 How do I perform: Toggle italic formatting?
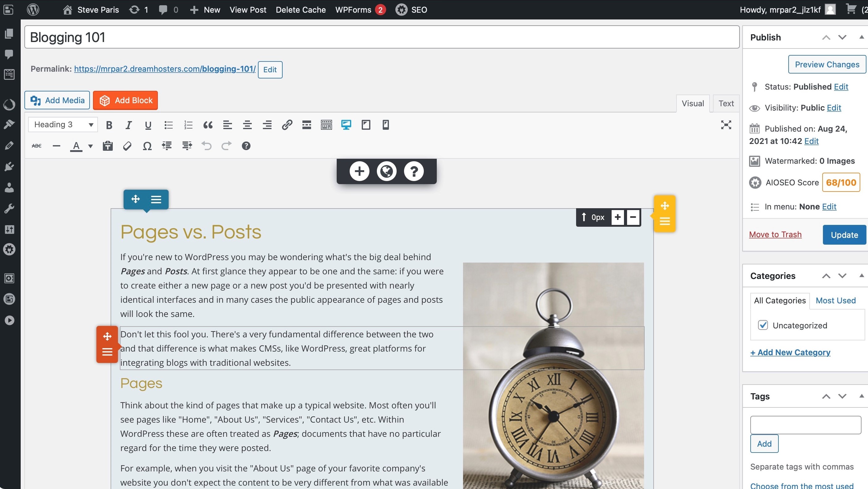click(x=128, y=125)
